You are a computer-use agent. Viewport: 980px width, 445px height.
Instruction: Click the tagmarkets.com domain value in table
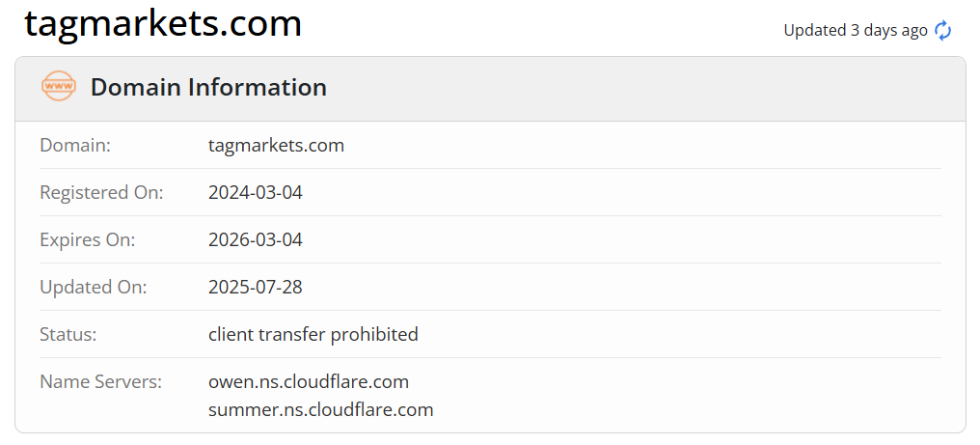click(276, 146)
